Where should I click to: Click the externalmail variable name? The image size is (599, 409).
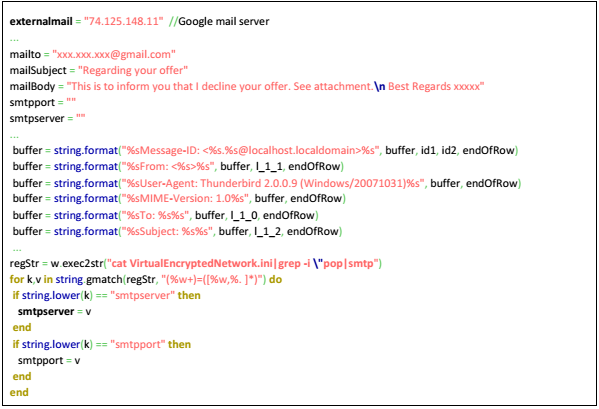41,21
